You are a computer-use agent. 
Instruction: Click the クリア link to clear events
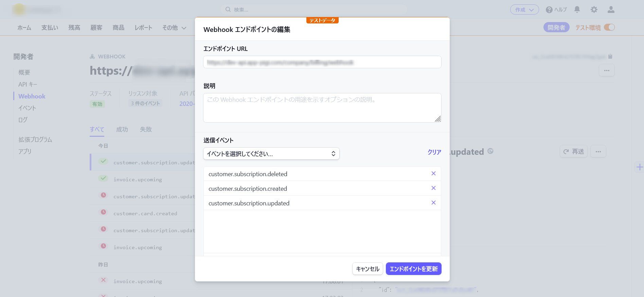[x=434, y=152]
